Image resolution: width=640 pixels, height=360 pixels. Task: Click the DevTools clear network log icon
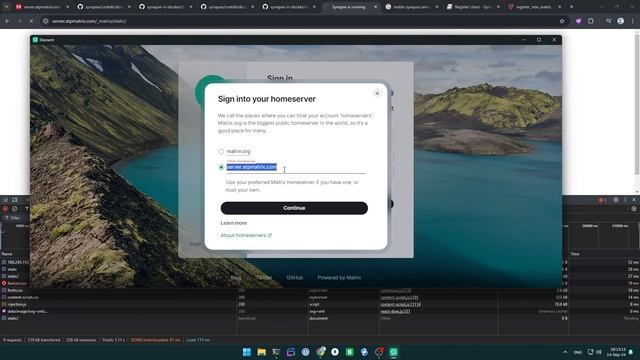coord(15,209)
